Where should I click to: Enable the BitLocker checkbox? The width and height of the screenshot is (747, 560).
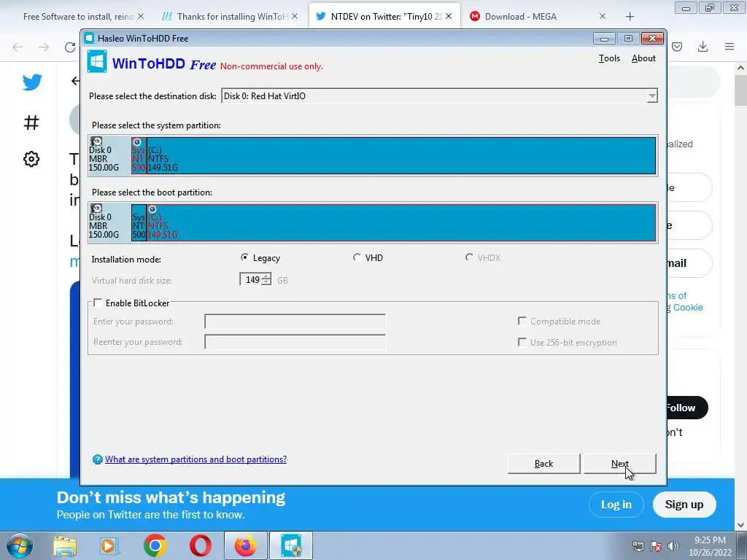point(98,303)
